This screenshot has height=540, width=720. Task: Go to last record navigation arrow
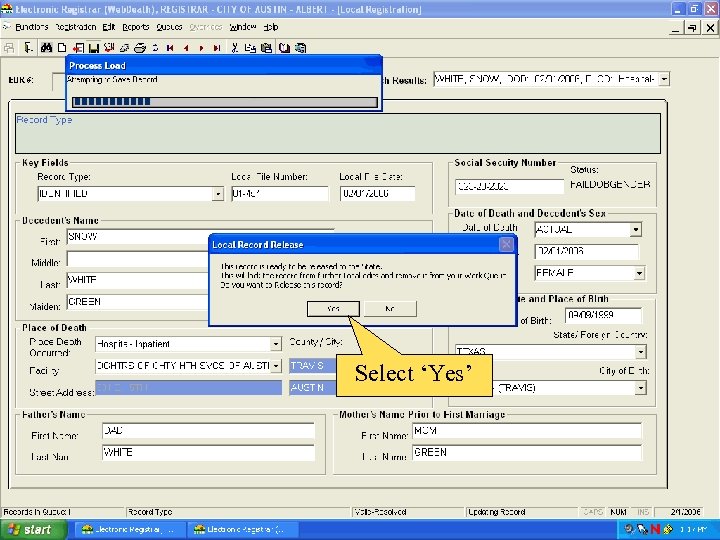point(217,48)
